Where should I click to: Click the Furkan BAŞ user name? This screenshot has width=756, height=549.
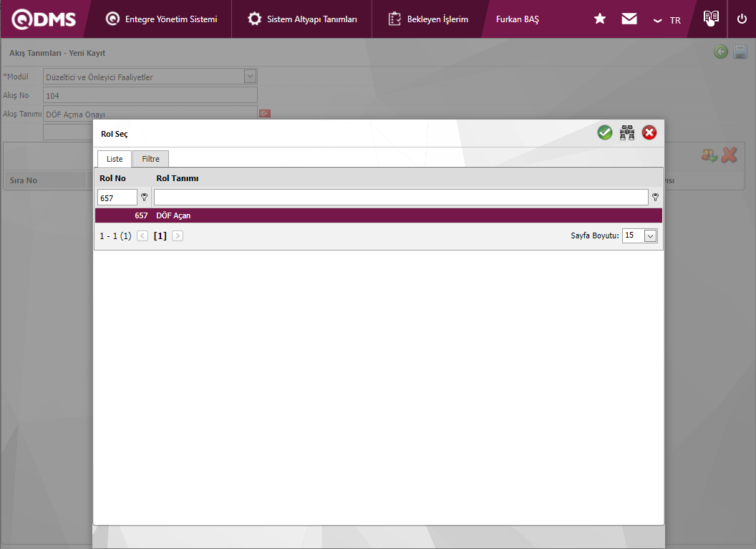[x=518, y=19]
